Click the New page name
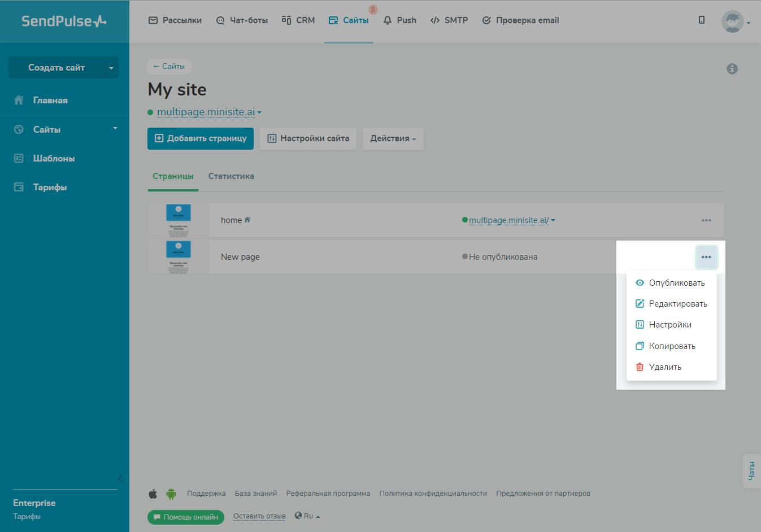 click(x=240, y=257)
